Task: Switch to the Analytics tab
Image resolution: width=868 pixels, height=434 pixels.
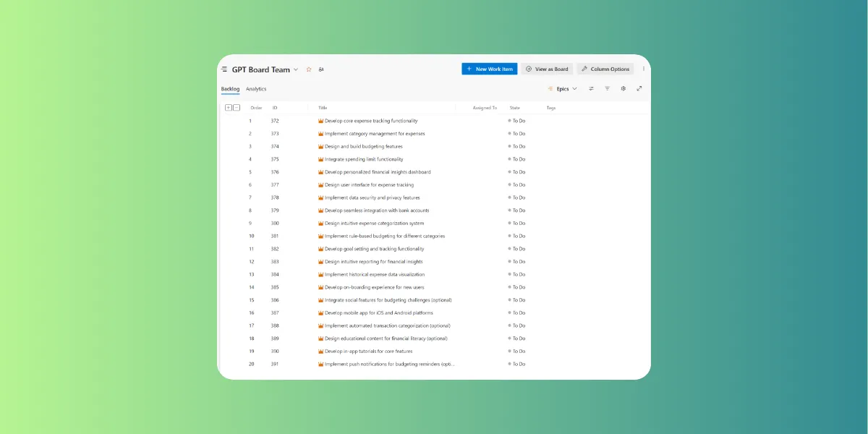Action: click(x=256, y=89)
